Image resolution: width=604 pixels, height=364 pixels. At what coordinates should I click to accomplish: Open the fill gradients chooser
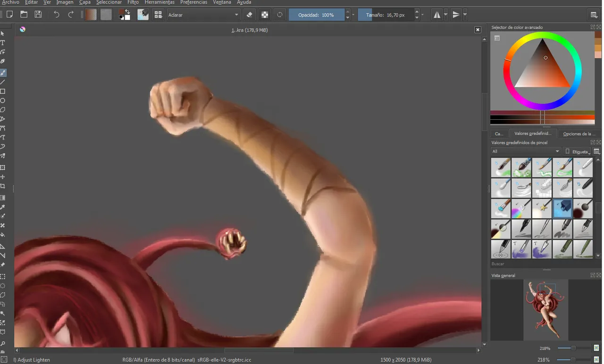(91, 15)
